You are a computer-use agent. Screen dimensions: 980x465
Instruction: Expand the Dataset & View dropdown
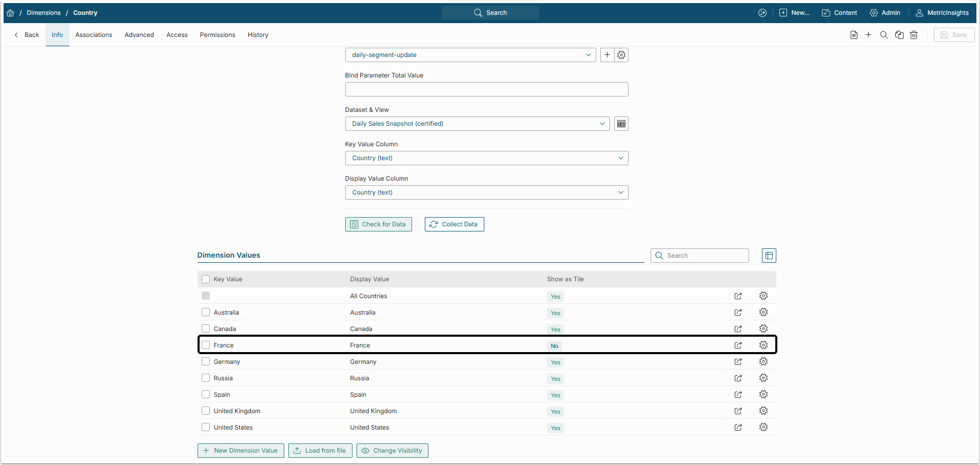[477, 124]
